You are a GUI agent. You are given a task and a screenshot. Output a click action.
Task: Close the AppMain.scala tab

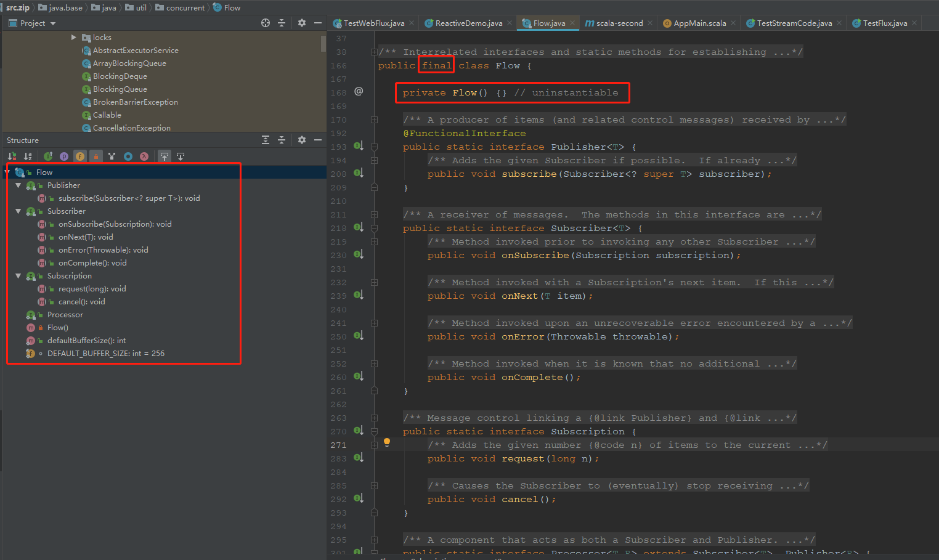pos(733,23)
